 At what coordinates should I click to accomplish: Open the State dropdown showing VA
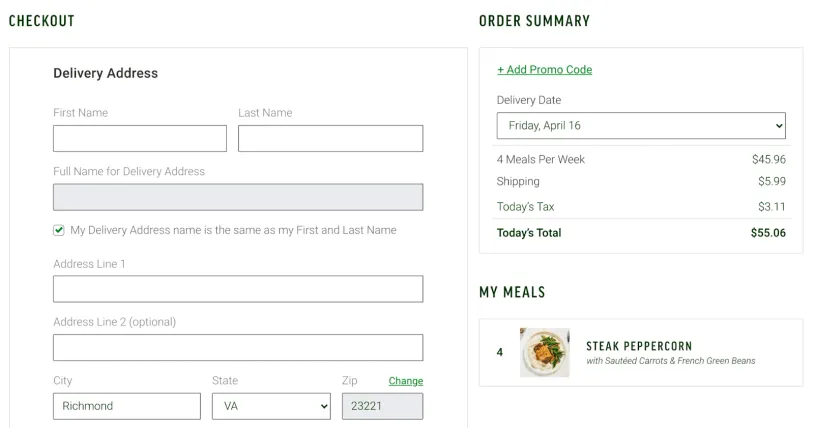[x=271, y=406]
